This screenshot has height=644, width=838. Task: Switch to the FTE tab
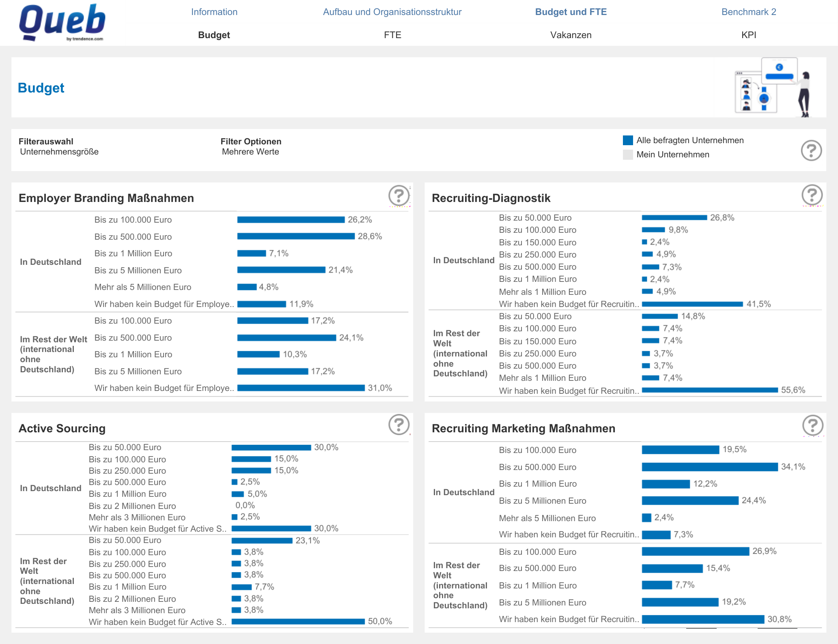tap(392, 35)
